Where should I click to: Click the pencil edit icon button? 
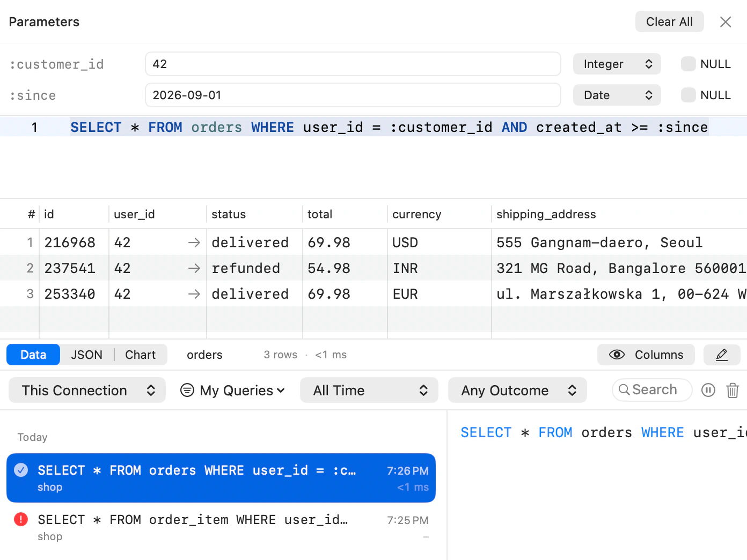tap(722, 355)
